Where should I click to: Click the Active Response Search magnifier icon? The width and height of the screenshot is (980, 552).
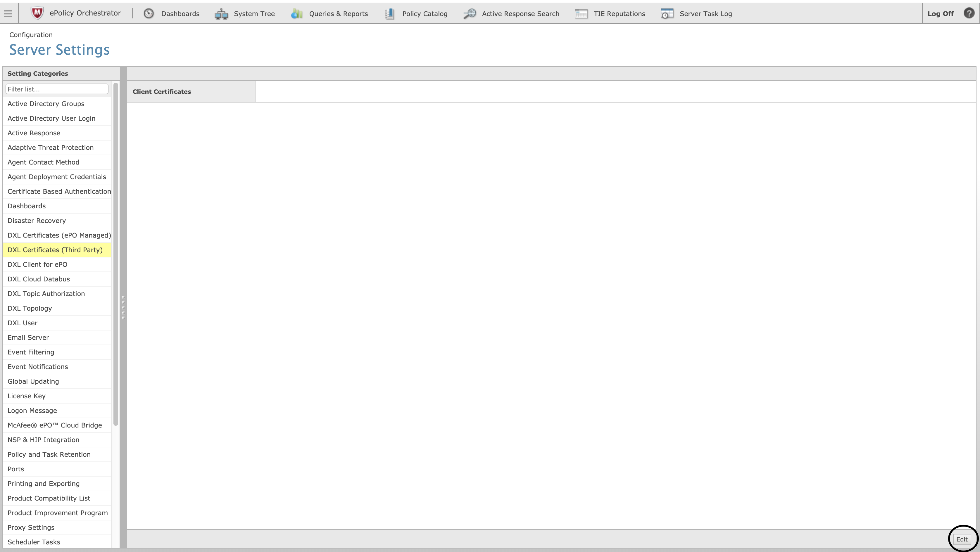point(470,14)
